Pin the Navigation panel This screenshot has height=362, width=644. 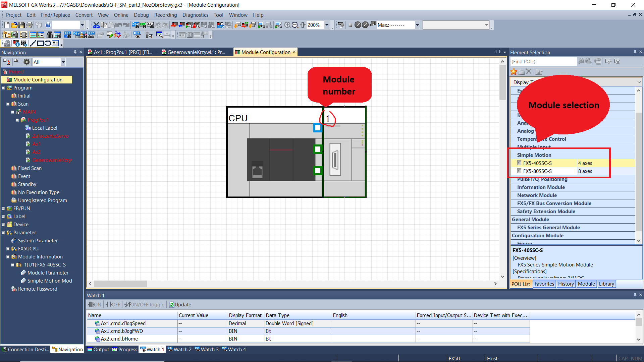pyautogui.click(x=75, y=52)
